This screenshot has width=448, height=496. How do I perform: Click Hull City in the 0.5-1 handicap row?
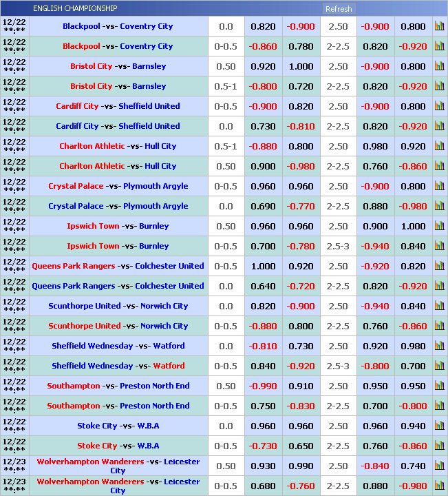pos(160,147)
